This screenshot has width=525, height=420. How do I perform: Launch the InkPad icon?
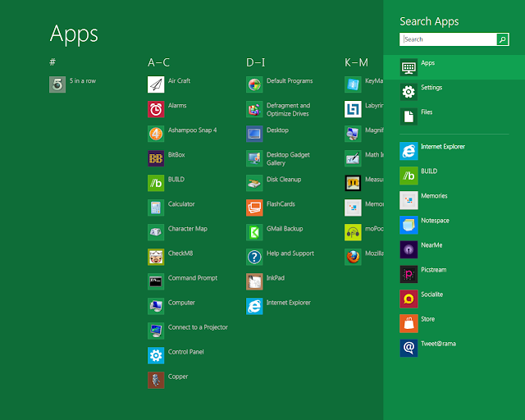254,281
